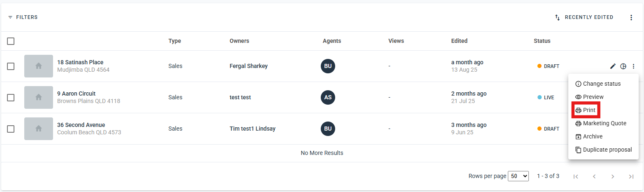Expand the Filters panel

[27, 17]
